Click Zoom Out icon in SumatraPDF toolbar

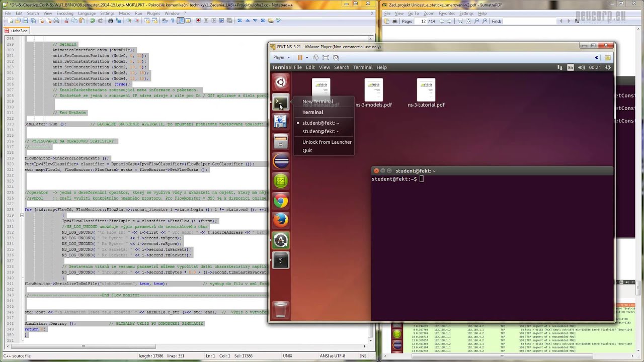(x=476, y=21)
